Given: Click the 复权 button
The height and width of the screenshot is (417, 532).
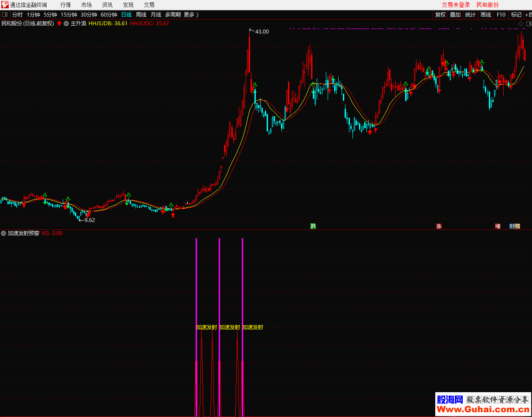Looking at the screenshot, I should [441, 15].
